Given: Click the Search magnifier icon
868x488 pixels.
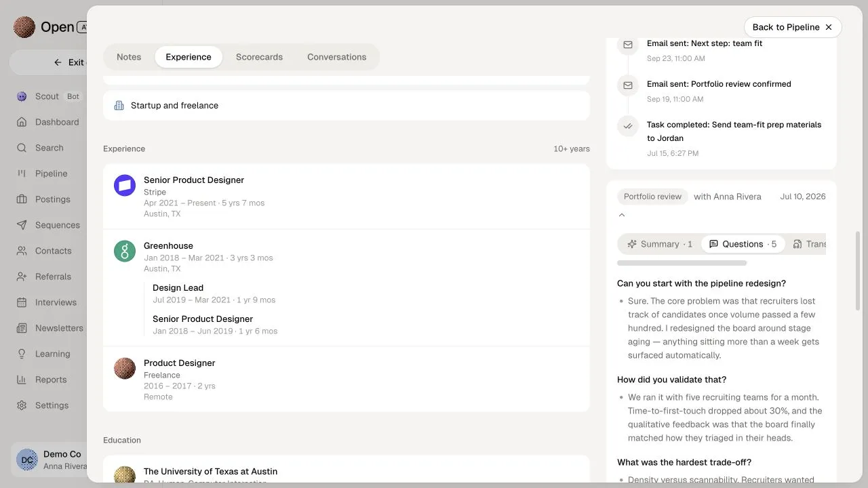Looking at the screenshot, I should pos(22,148).
